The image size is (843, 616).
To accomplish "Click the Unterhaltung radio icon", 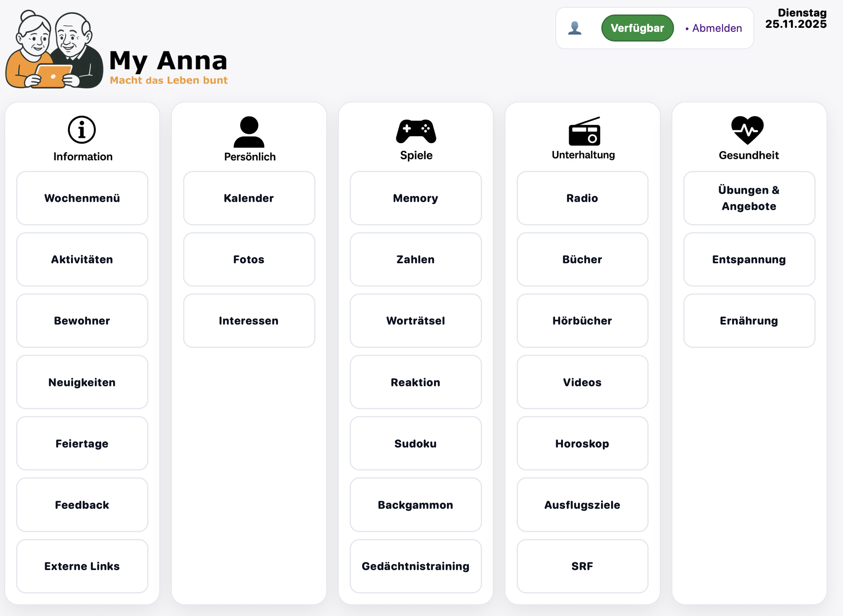I will tap(584, 131).
